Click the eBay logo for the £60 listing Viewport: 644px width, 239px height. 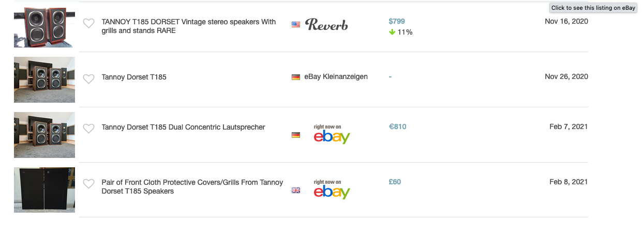click(x=332, y=189)
